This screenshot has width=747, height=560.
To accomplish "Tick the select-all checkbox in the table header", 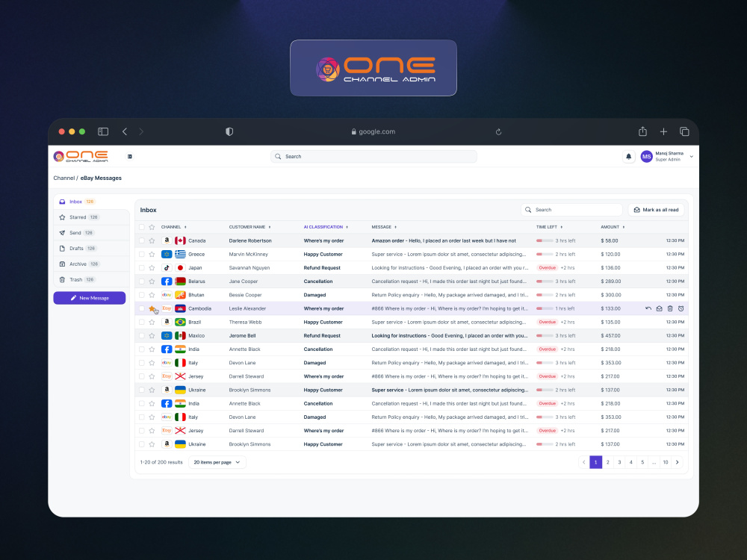I will point(142,227).
